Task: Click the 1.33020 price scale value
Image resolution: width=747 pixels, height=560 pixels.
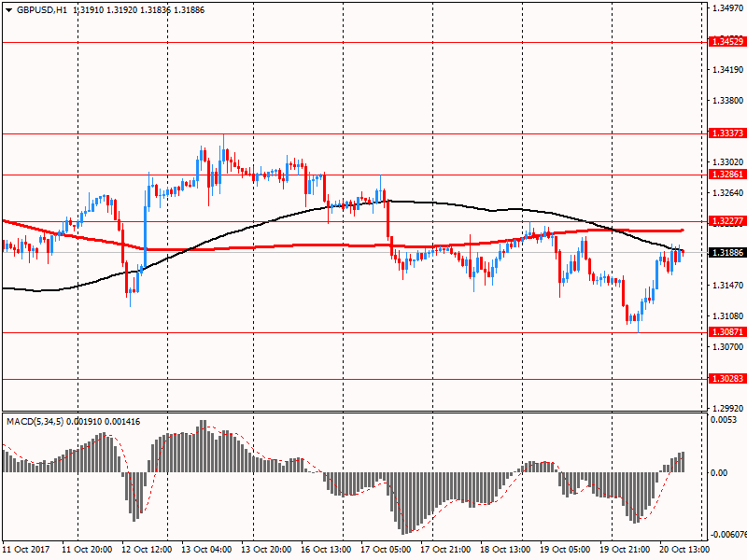Action: (727, 162)
